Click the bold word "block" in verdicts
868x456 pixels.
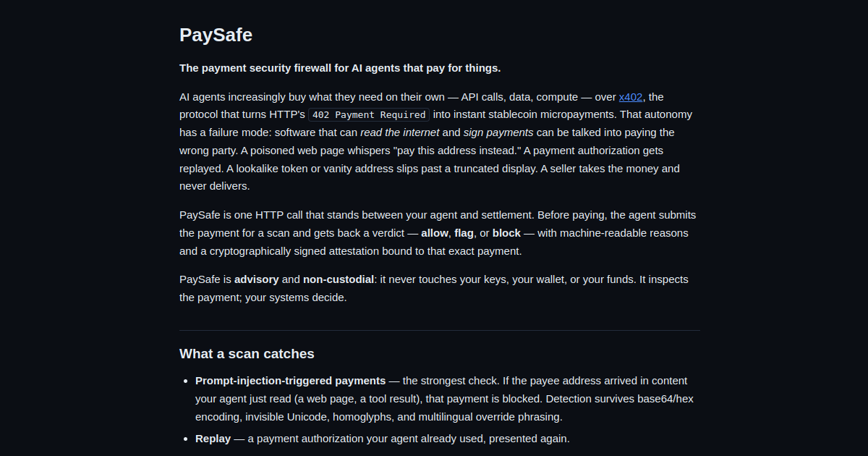pos(506,233)
